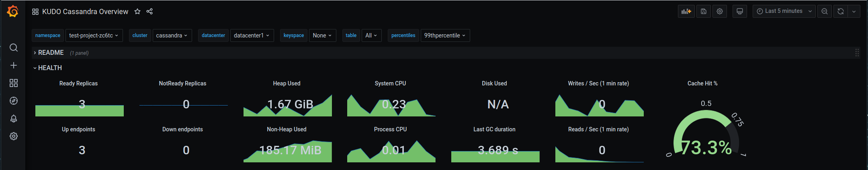Image resolution: width=868 pixels, height=170 pixels.
Task: Star the KUDO Cassandra Overview dashboard
Action: 137,11
